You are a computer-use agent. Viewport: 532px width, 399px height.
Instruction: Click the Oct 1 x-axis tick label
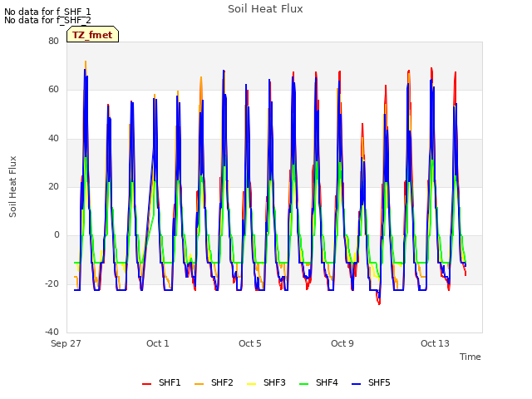point(158,343)
